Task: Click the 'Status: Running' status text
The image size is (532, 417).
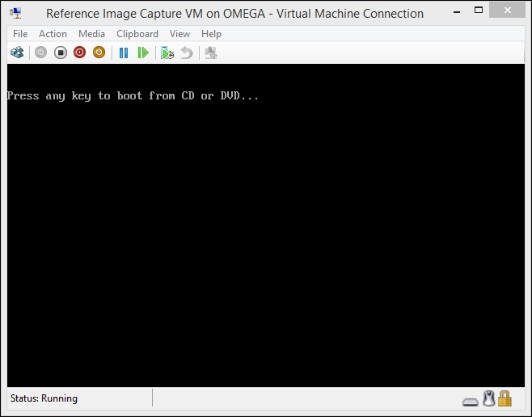Action: point(44,398)
